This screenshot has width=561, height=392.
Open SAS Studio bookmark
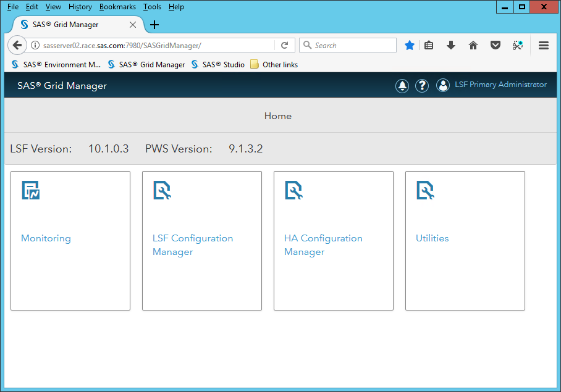[217, 64]
